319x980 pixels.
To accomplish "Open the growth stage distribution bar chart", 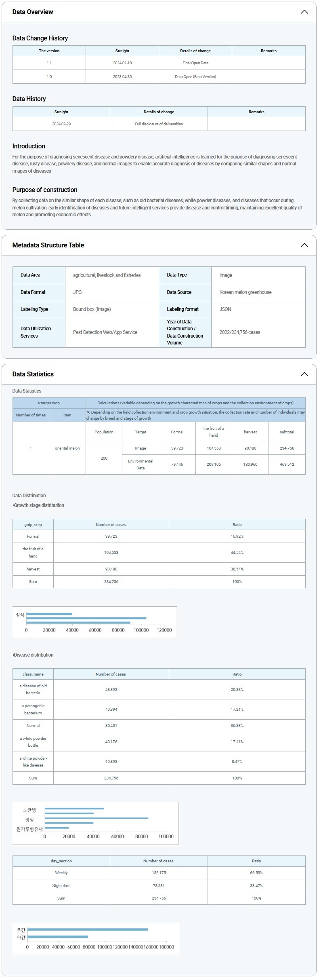I will click(x=94, y=622).
